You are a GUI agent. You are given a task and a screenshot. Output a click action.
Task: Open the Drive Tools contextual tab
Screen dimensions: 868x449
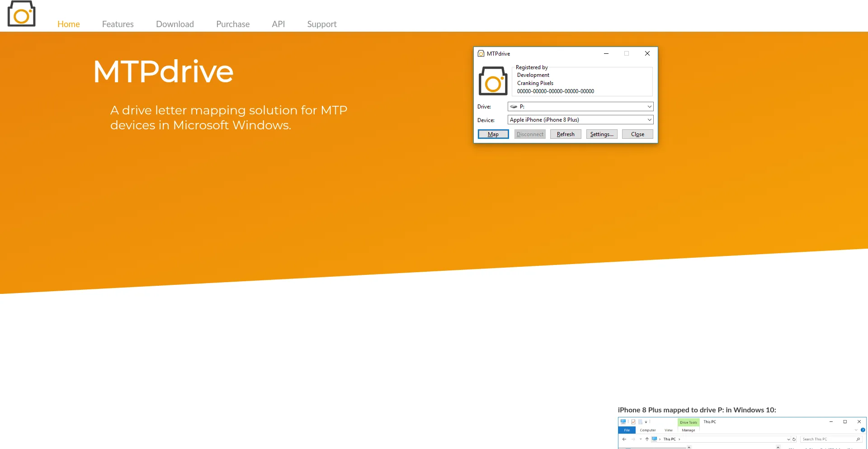coord(689,422)
